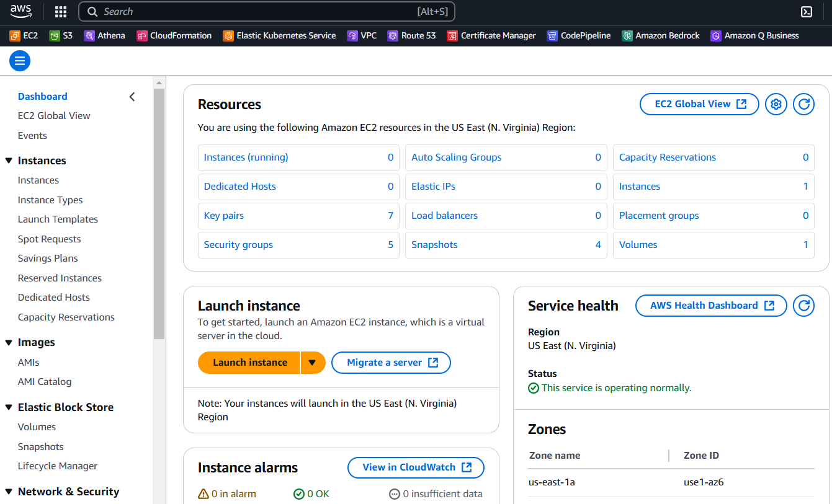Open the AWS Health Dashboard button
Viewport: 832px width, 504px height.
pos(711,306)
